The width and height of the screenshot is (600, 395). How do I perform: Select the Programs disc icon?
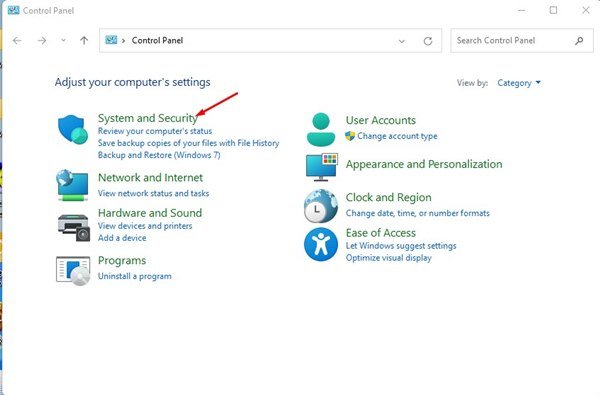click(x=73, y=271)
